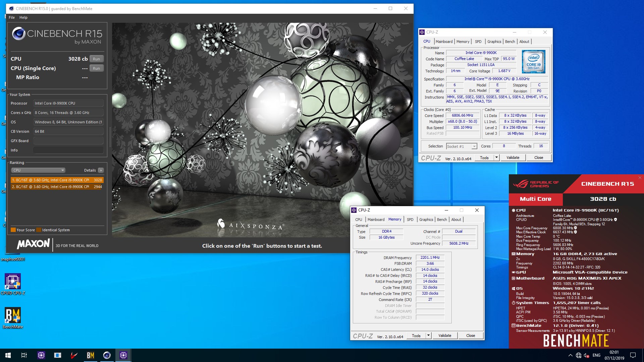Open About tab in lower CPU-Z window
The image size is (644, 362).
456,220
